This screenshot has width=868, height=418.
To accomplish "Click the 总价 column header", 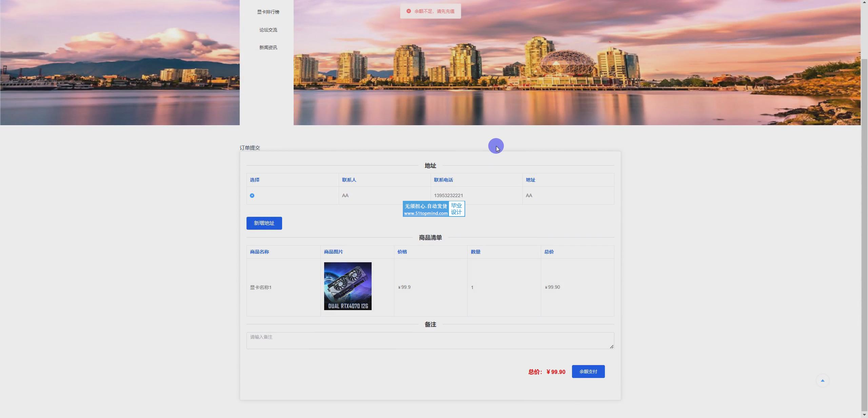I will 549,252.
